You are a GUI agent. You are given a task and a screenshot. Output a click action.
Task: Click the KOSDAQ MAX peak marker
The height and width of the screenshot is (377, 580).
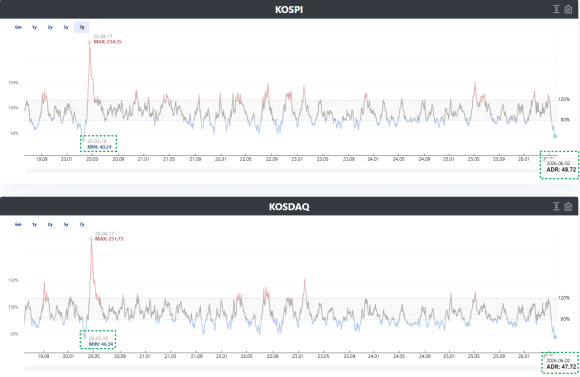[x=91, y=239]
